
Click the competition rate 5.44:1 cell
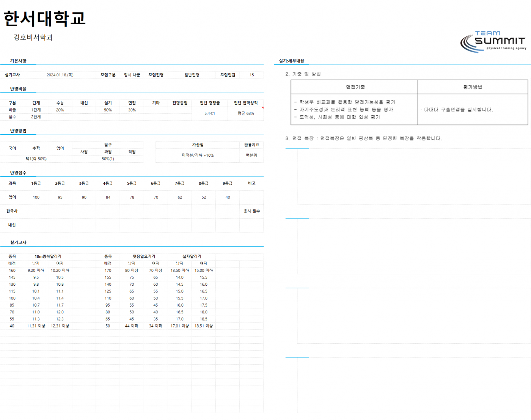click(210, 113)
